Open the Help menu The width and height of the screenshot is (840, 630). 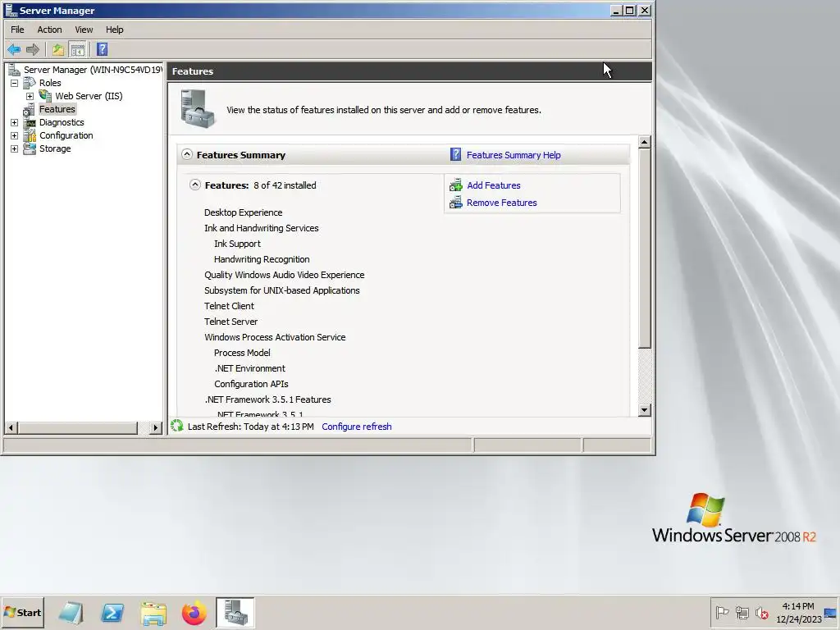114,30
